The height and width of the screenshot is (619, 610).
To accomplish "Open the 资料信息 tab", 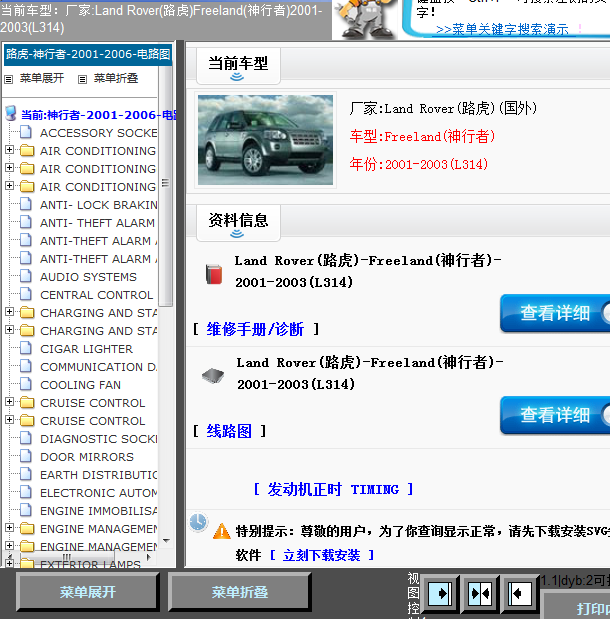I will coord(238,223).
